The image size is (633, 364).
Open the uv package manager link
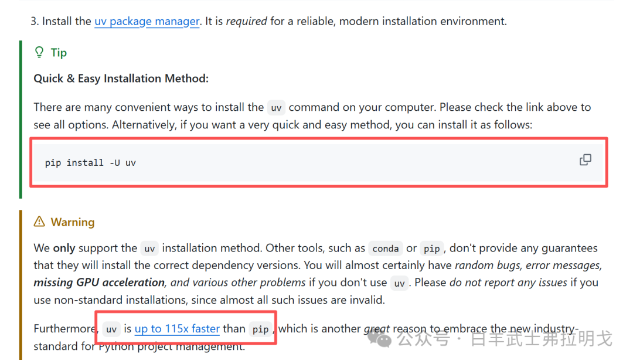pos(147,22)
